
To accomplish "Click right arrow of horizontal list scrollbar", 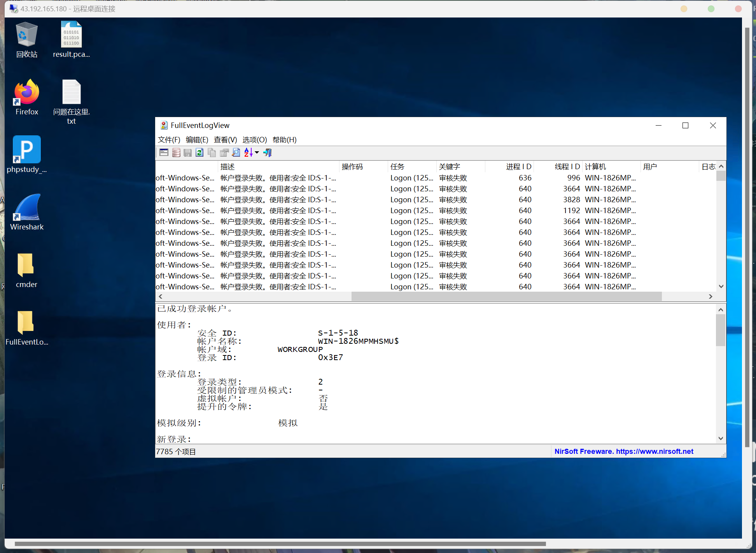I will click(x=710, y=297).
